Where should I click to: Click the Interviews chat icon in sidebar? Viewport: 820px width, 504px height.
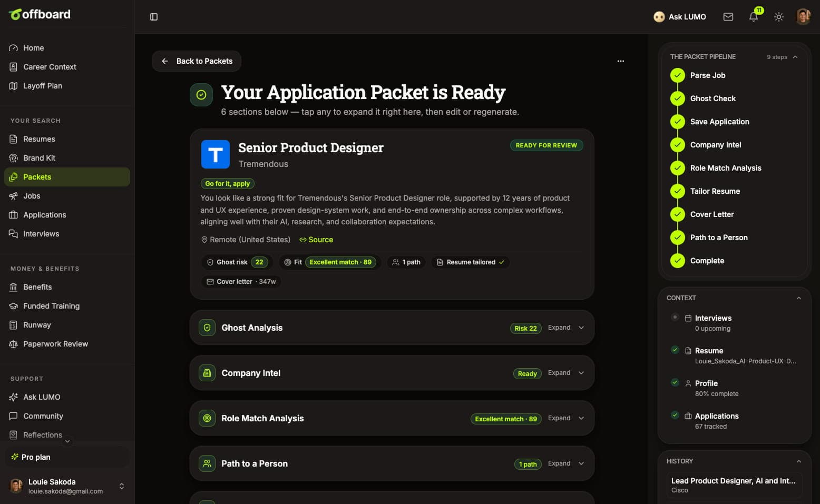14,234
